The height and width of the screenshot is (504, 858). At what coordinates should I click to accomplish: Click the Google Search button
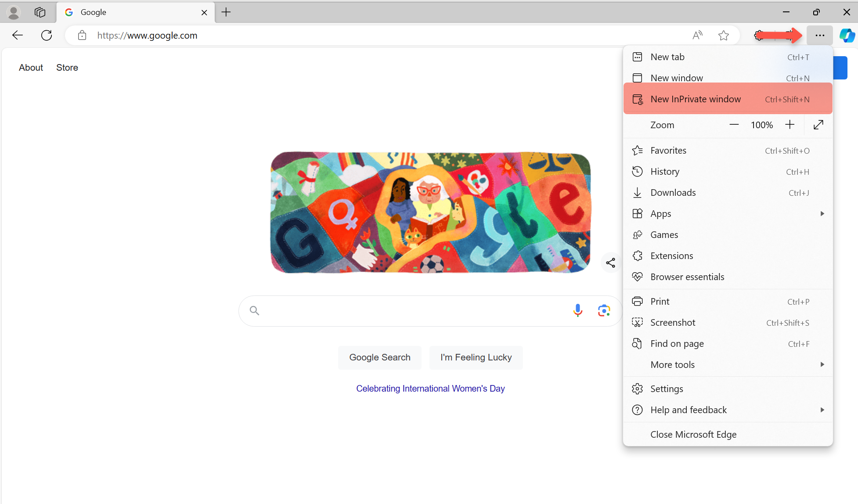380,357
